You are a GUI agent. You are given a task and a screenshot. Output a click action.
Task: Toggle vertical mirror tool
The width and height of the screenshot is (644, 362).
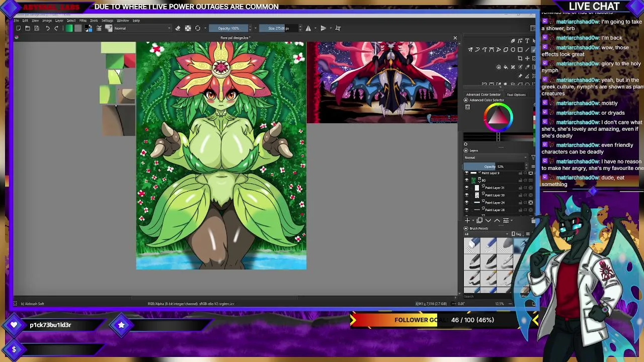(324, 28)
